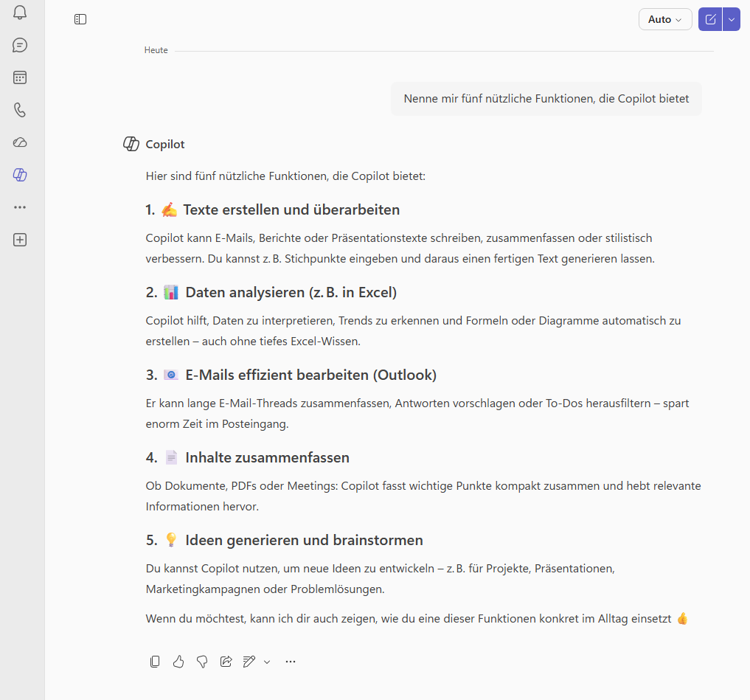This screenshot has height=700, width=750.
Task: Open the OneDrive cloud icon
Action: point(20,142)
